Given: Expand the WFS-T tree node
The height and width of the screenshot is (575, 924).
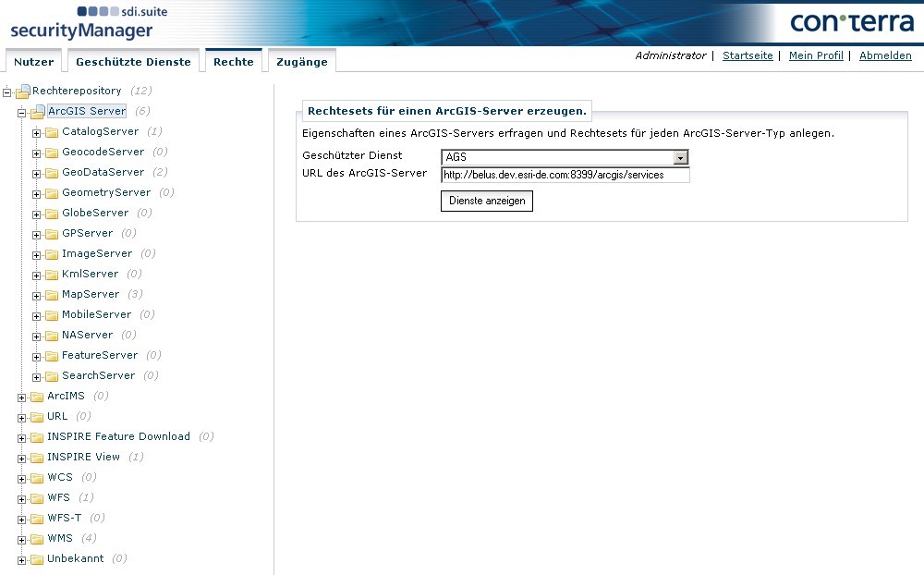Looking at the screenshot, I should tap(22, 520).
